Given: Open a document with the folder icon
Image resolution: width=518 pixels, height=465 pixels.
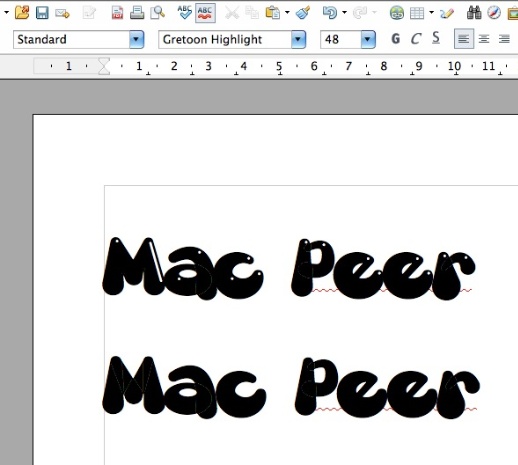Looking at the screenshot, I should [x=22, y=13].
